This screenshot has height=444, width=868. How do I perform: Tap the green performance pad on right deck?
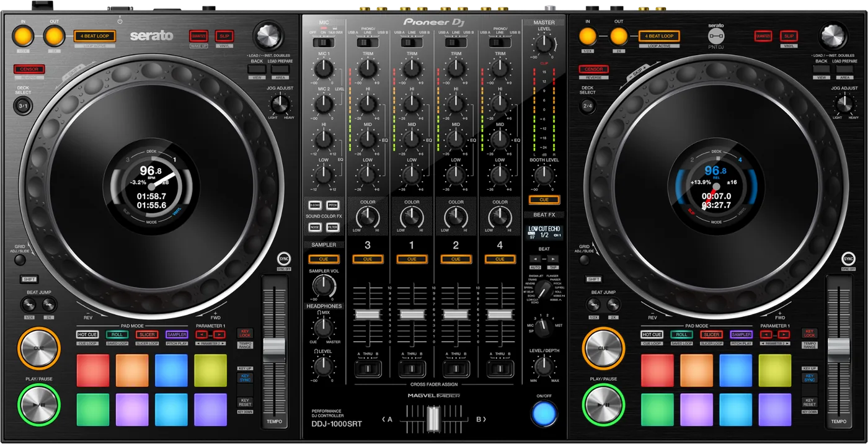coord(657,409)
